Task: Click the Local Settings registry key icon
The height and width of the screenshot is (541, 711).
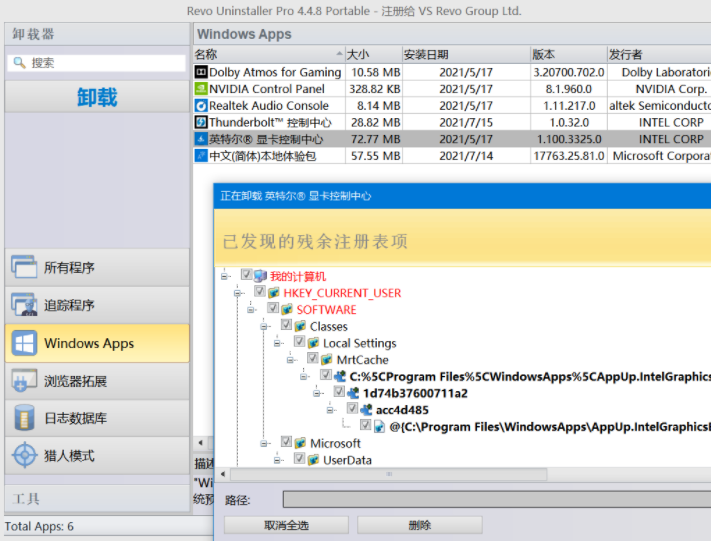Action: pyautogui.click(x=313, y=343)
